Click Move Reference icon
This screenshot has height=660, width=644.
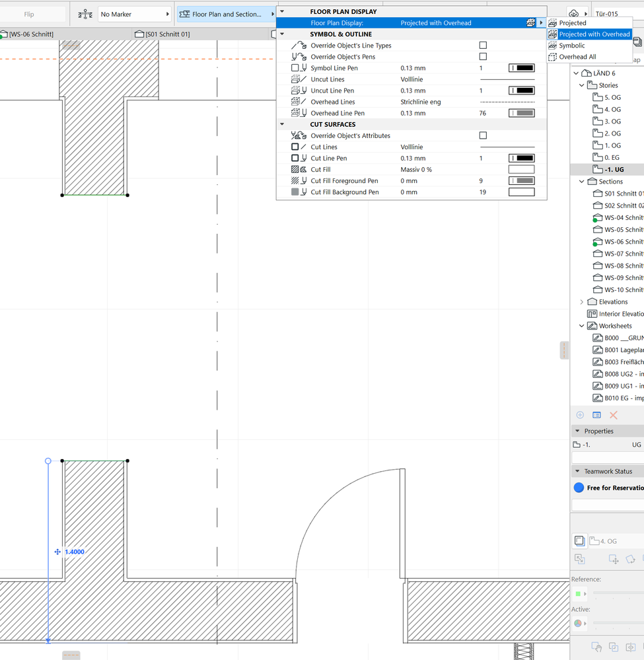coord(614,560)
